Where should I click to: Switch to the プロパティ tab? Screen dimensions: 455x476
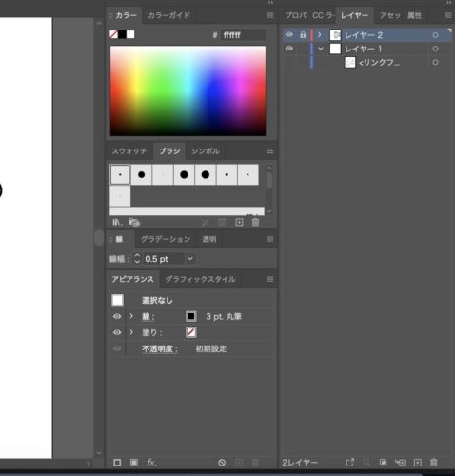point(296,15)
